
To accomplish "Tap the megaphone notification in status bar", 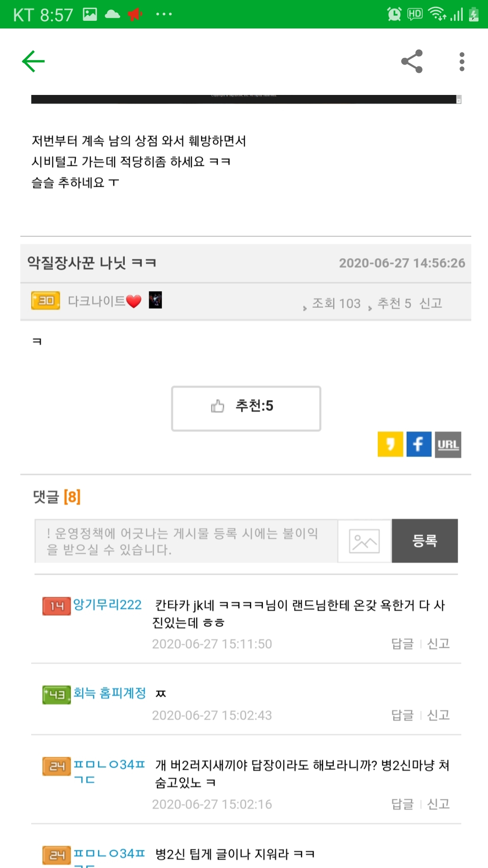I will click(x=135, y=14).
